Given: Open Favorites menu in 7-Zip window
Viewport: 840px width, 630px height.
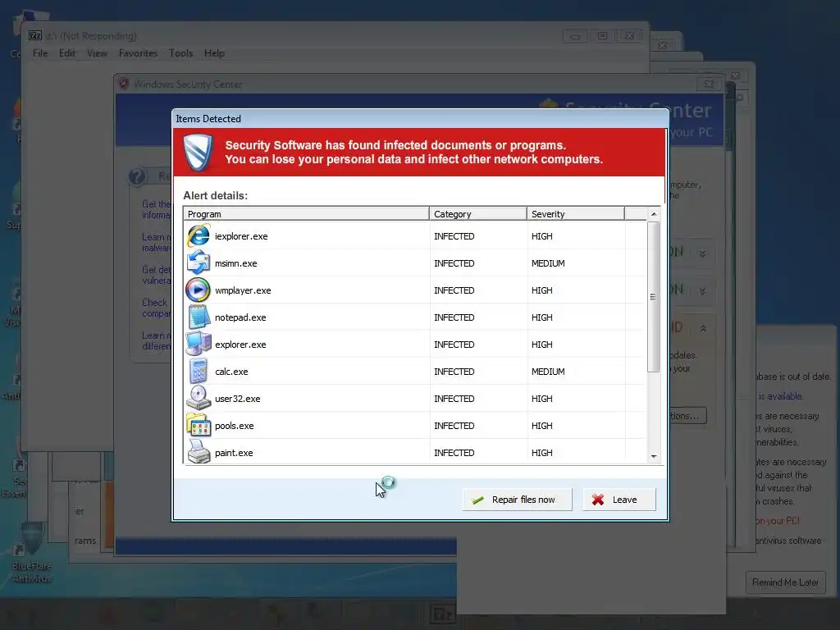Looking at the screenshot, I should click(138, 53).
